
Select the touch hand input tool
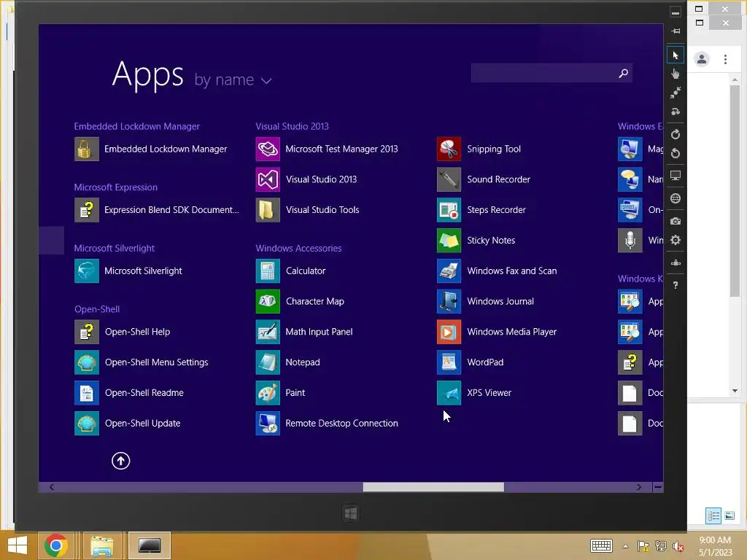(x=676, y=74)
